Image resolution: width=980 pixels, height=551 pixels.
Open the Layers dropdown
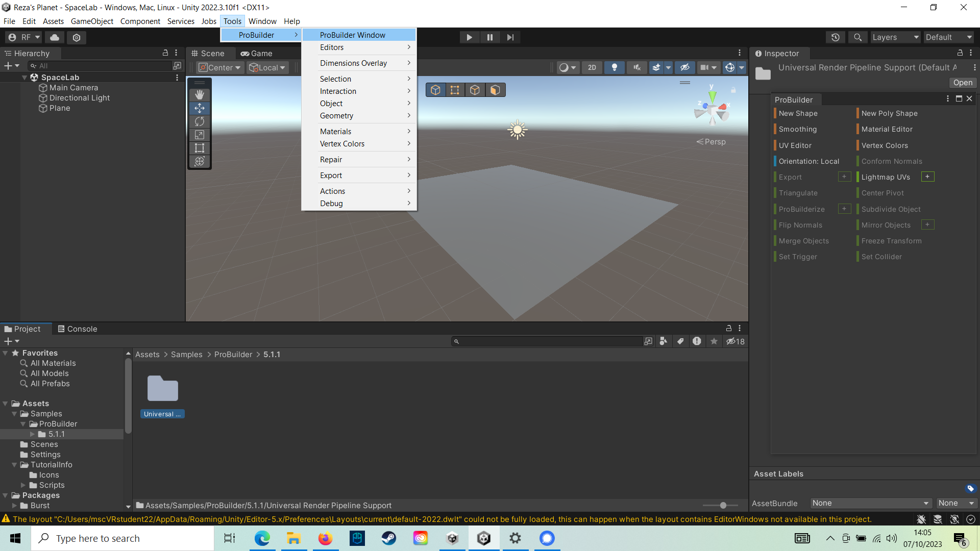895,37
